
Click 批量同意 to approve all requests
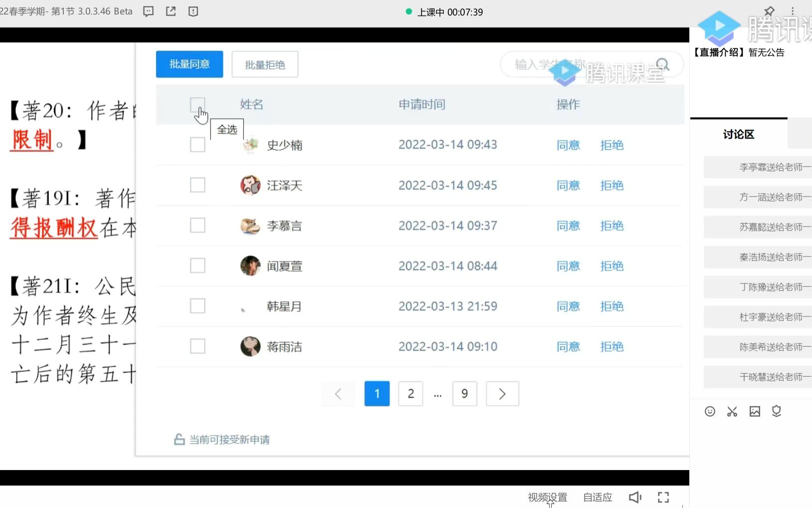coord(189,64)
